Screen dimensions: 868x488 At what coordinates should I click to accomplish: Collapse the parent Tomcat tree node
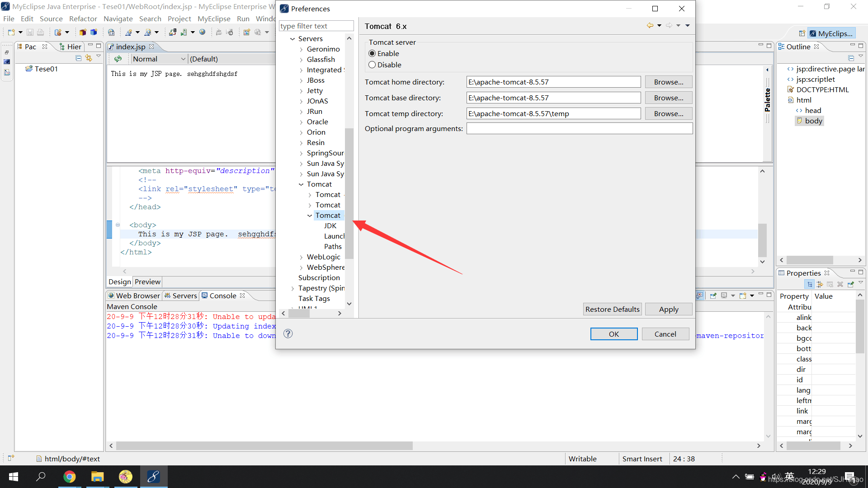pyautogui.click(x=301, y=184)
